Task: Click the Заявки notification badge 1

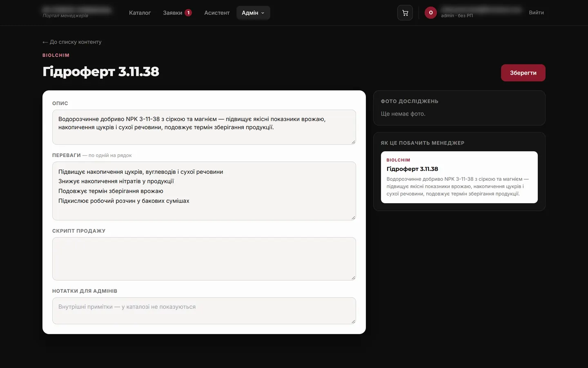Action: [x=188, y=13]
